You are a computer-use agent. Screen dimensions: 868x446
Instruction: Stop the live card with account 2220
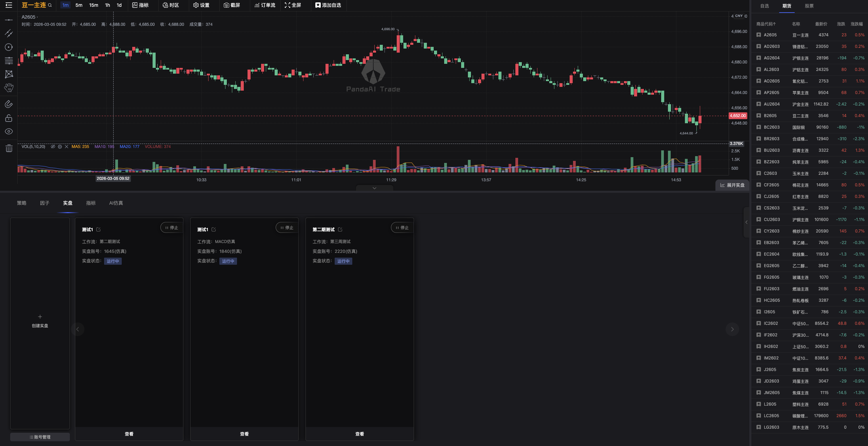402,228
